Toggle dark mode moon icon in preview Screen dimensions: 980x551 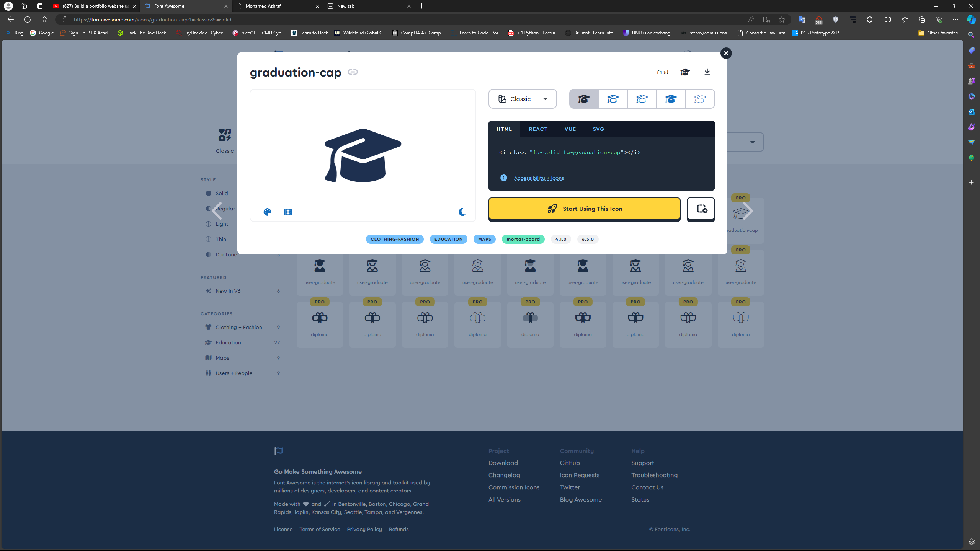click(462, 212)
